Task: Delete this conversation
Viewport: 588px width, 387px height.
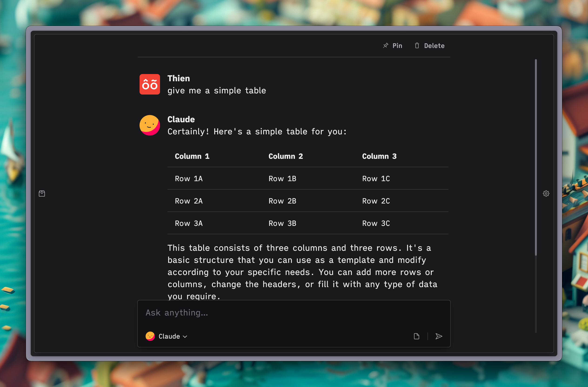Action: pyautogui.click(x=429, y=46)
